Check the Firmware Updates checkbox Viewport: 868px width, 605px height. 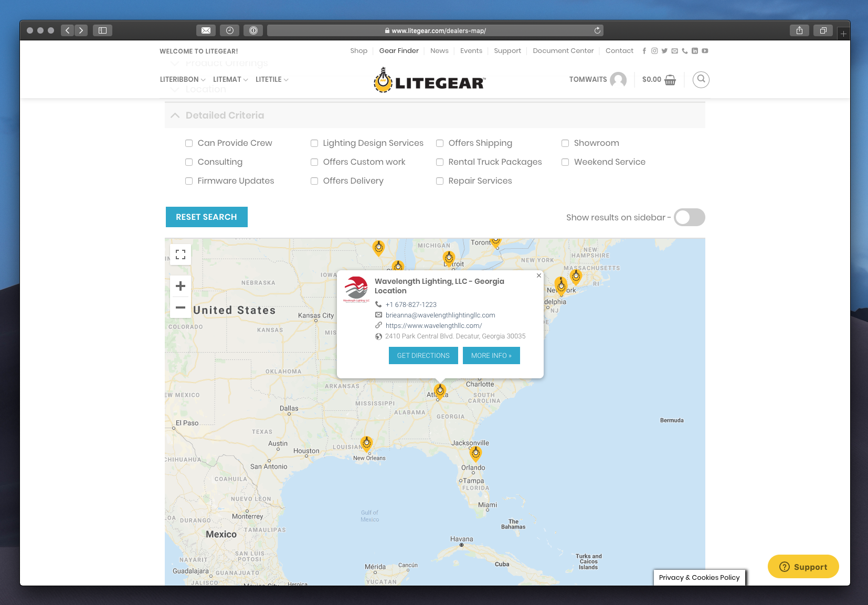[x=189, y=181]
